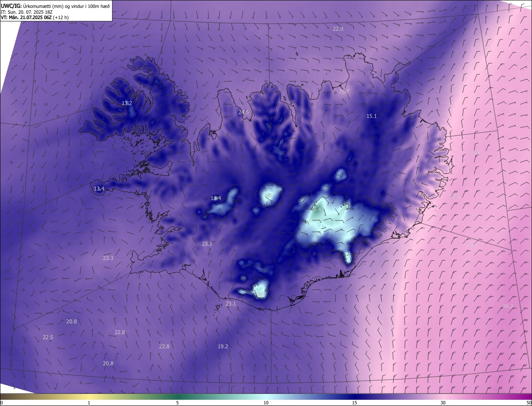Click the 50 tick on the color scale

pos(528,403)
